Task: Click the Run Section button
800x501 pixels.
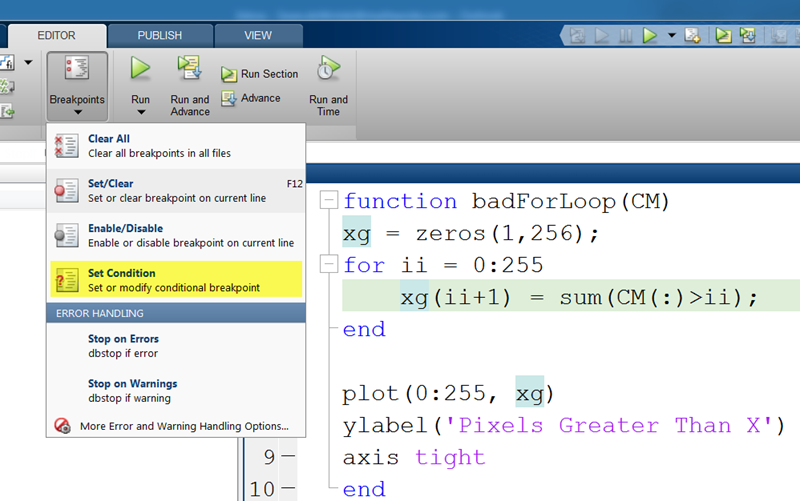Action: pos(259,74)
